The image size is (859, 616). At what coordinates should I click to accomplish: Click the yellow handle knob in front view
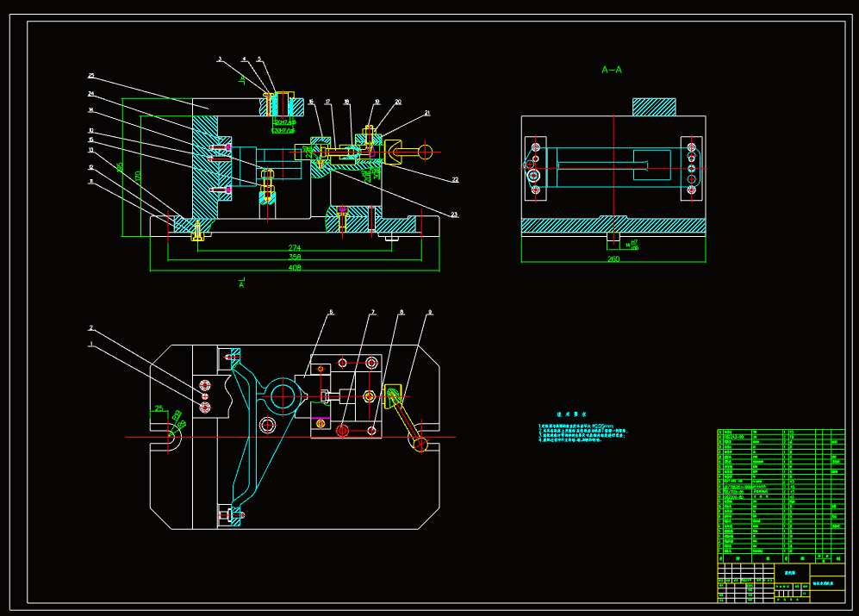pos(425,152)
